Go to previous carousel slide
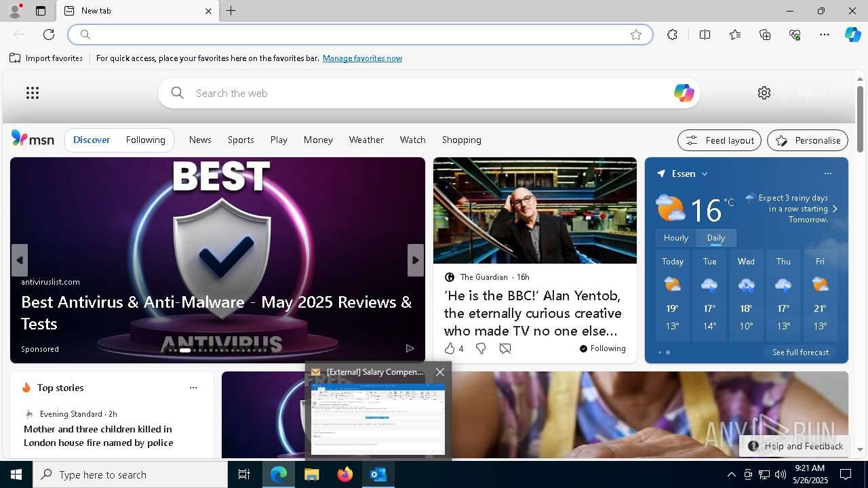Image resolution: width=868 pixels, height=488 pixels. coord(20,260)
